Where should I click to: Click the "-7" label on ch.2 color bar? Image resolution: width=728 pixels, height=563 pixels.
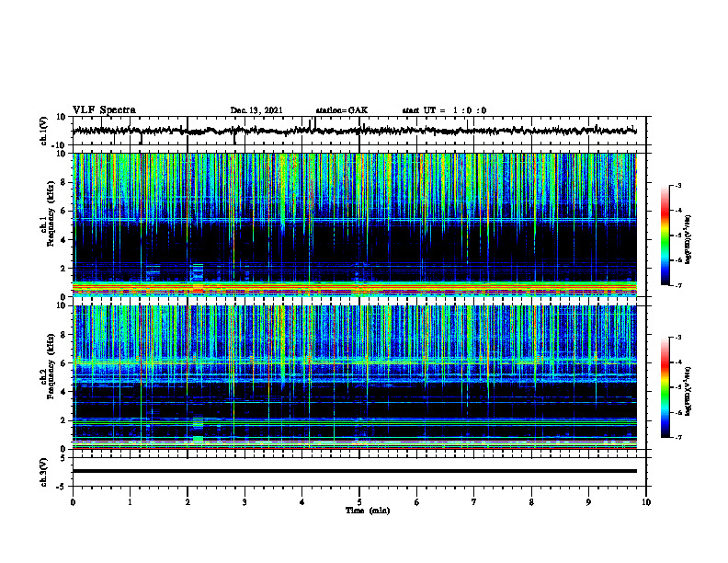tap(677, 438)
